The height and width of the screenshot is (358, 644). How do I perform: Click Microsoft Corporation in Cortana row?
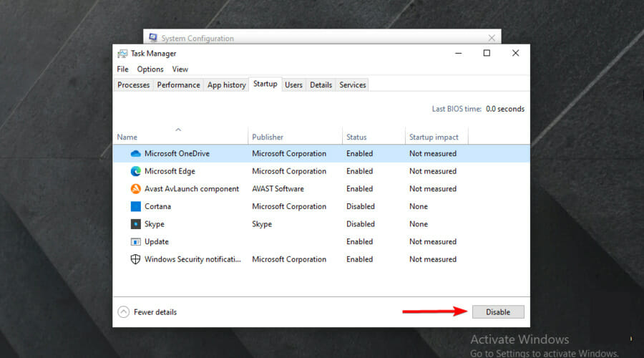tap(289, 206)
